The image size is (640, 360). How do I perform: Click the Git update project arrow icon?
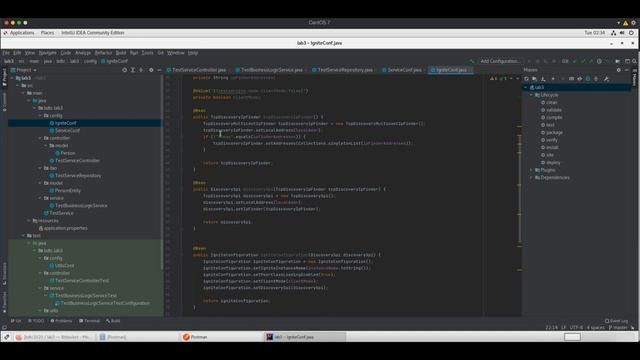pyautogui.click(x=575, y=61)
